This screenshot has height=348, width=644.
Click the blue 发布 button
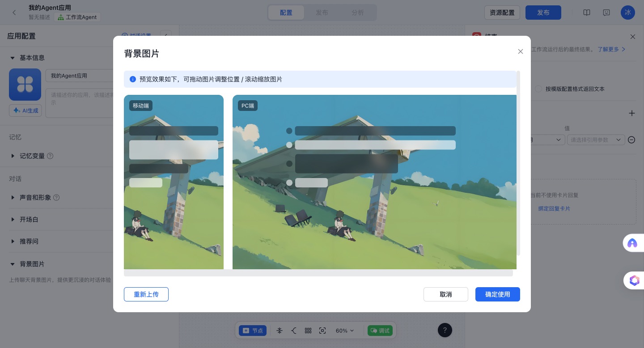pyautogui.click(x=543, y=13)
